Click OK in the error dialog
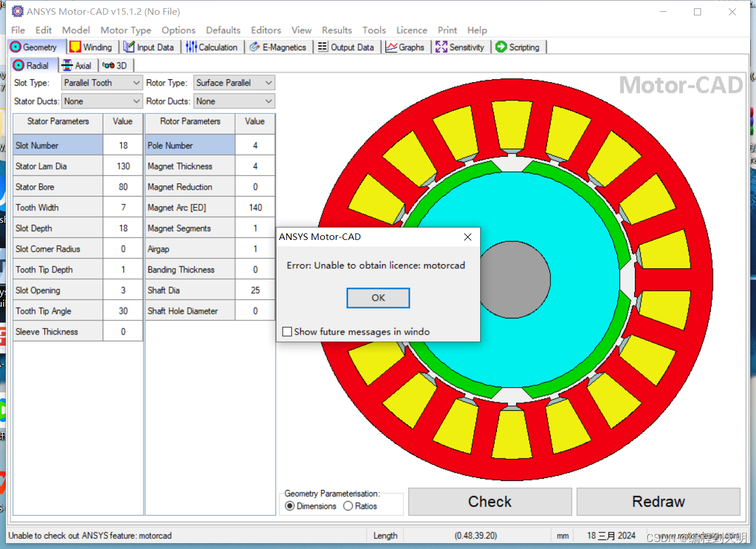Image resolution: width=756 pixels, height=549 pixels. click(x=378, y=298)
